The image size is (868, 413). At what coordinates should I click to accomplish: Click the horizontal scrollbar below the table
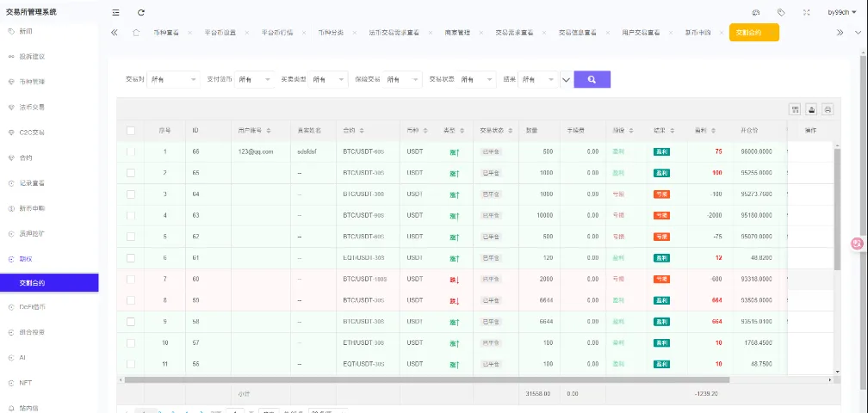click(426, 379)
